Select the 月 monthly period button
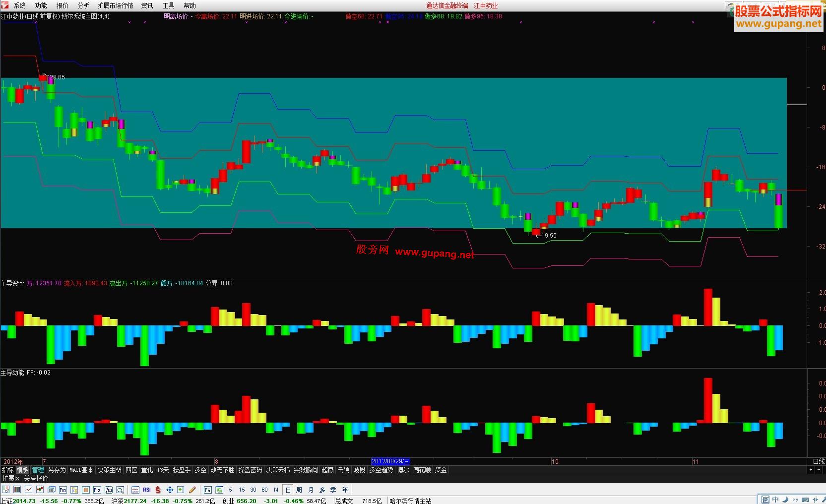 tap(311, 490)
